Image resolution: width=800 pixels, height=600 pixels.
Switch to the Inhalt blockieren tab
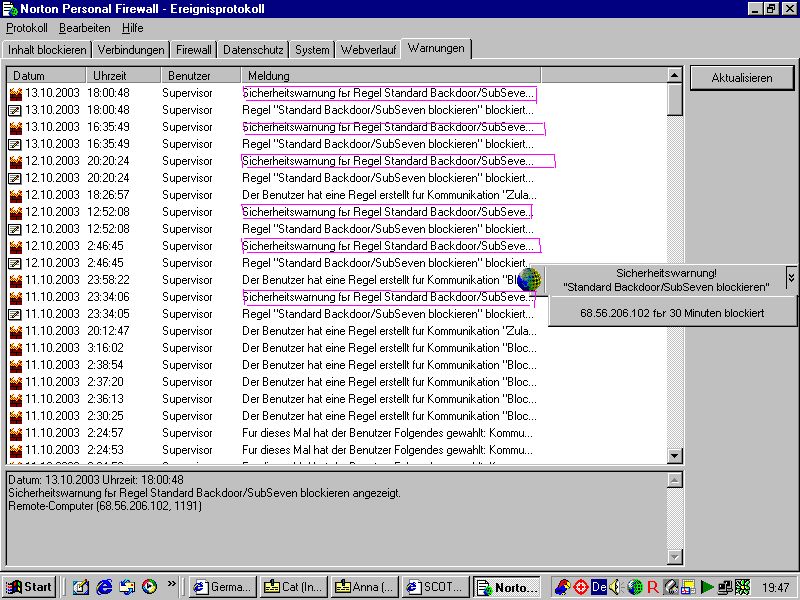[x=47, y=50]
